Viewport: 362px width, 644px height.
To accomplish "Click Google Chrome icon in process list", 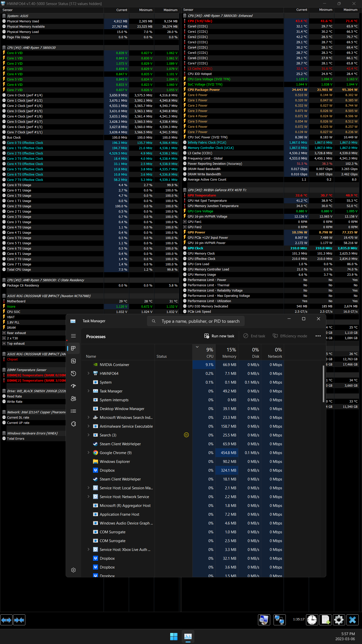I will coord(96,453).
